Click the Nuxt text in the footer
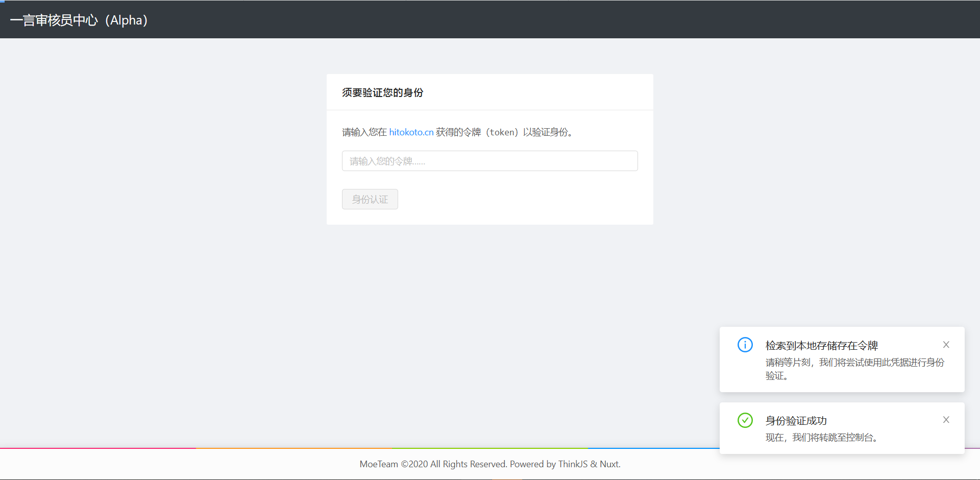This screenshot has height=480, width=980. coord(609,464)
